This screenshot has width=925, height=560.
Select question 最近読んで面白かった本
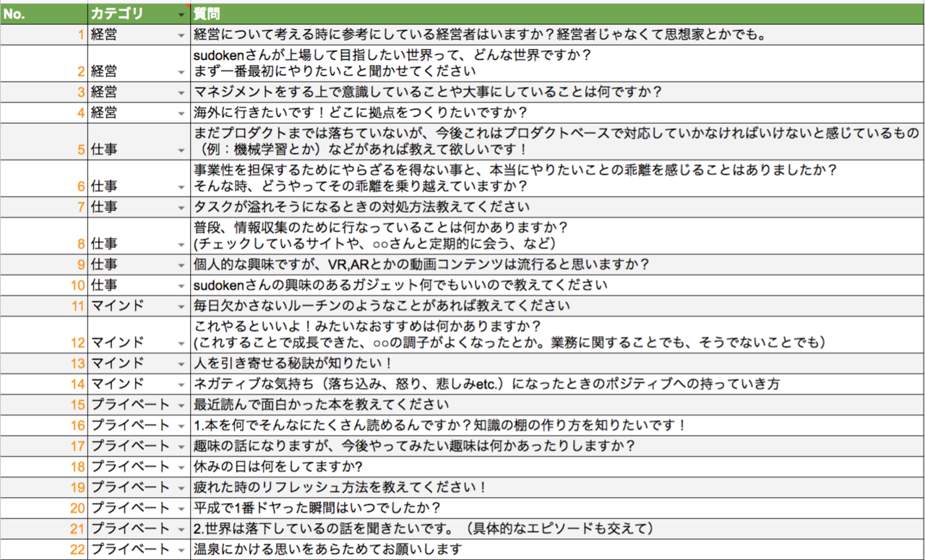pos(558,405)
